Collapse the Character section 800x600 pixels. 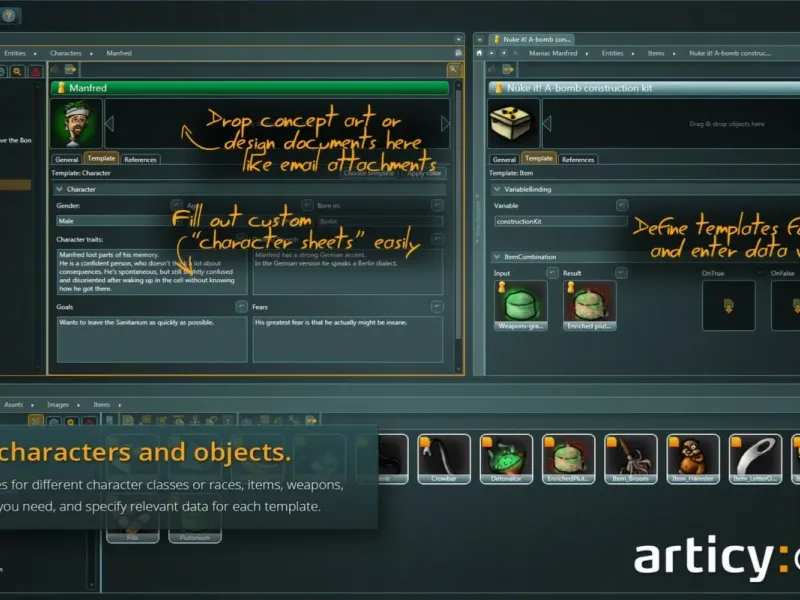click(60, 189)
